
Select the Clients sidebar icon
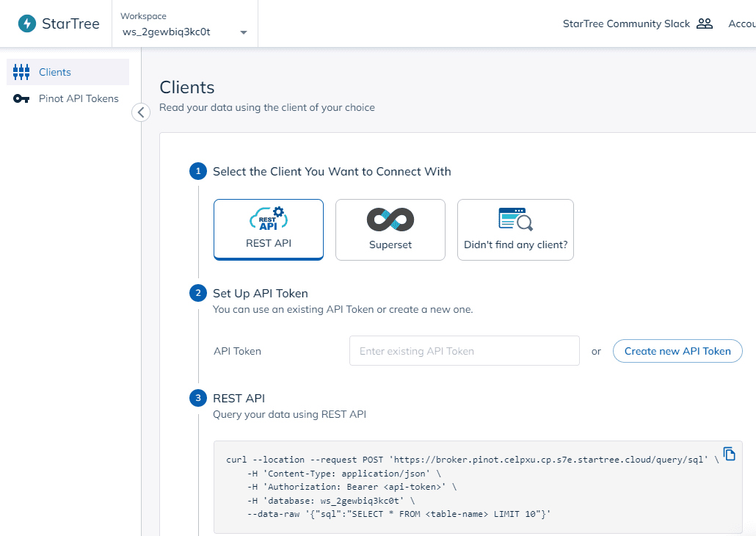click(x=21, y=71)
